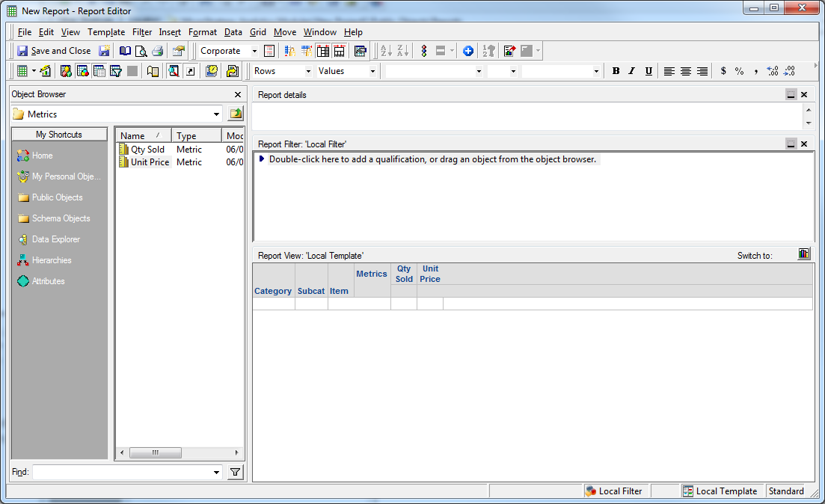The image size is (825, 504).
Task: Open the Grid menu
Action: click(257, 32)
